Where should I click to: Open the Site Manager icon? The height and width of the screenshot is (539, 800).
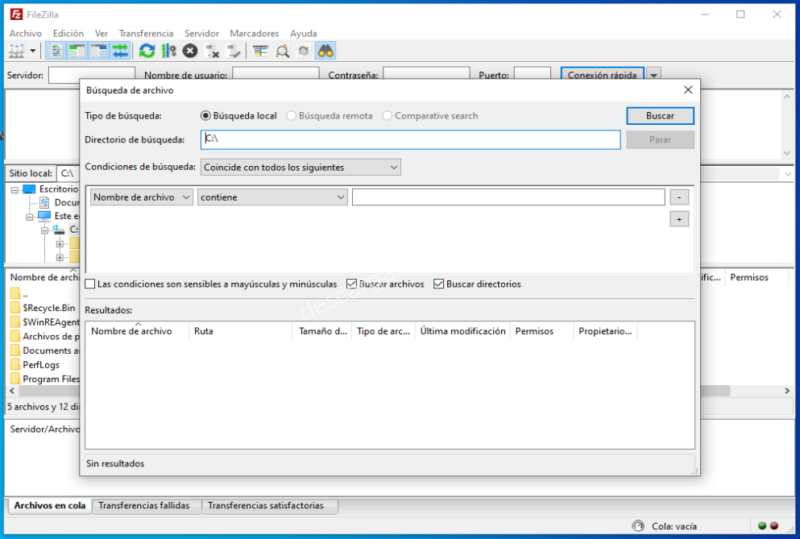(x=16, y=51)
